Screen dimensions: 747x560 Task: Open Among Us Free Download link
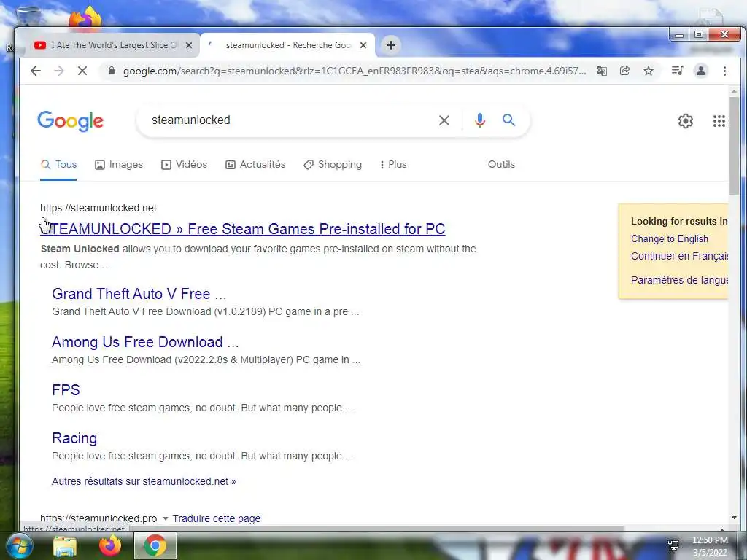[145, 342]
